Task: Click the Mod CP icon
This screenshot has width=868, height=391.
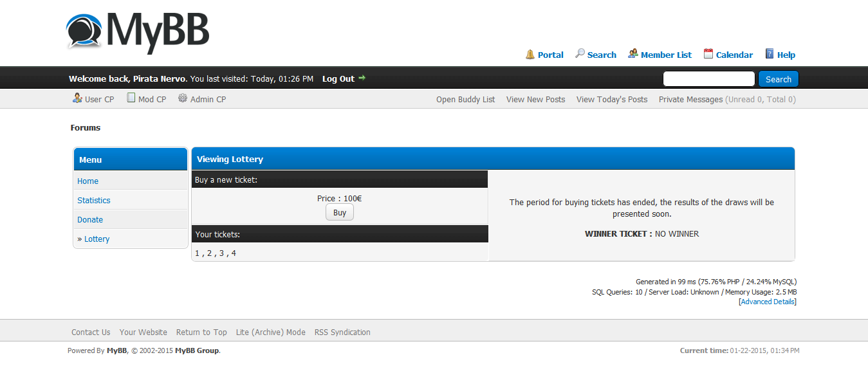Action: tap(131, 98)
